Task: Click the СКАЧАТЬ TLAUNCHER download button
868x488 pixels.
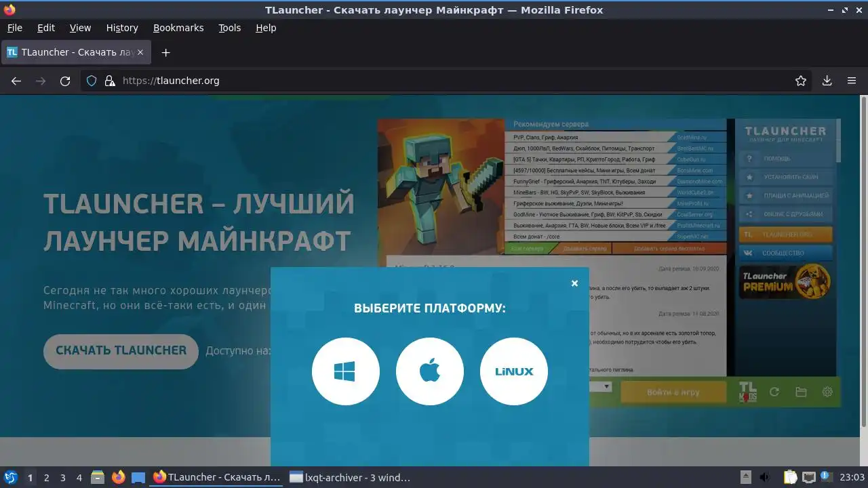Action: (121, 351)
